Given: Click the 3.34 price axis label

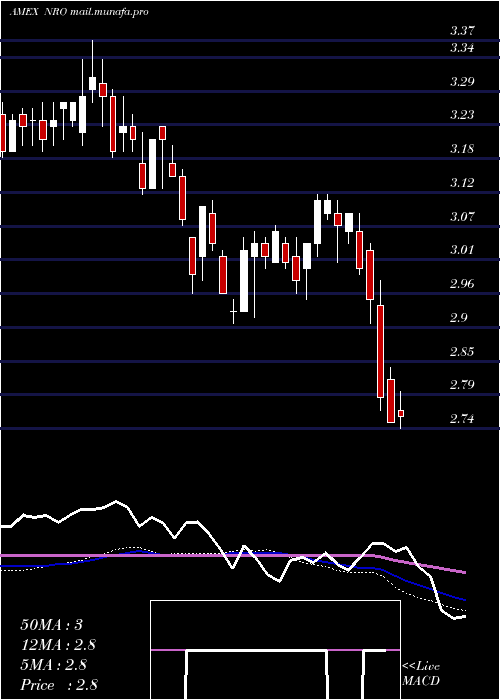Looking at the screenshot, I should 462,47.
